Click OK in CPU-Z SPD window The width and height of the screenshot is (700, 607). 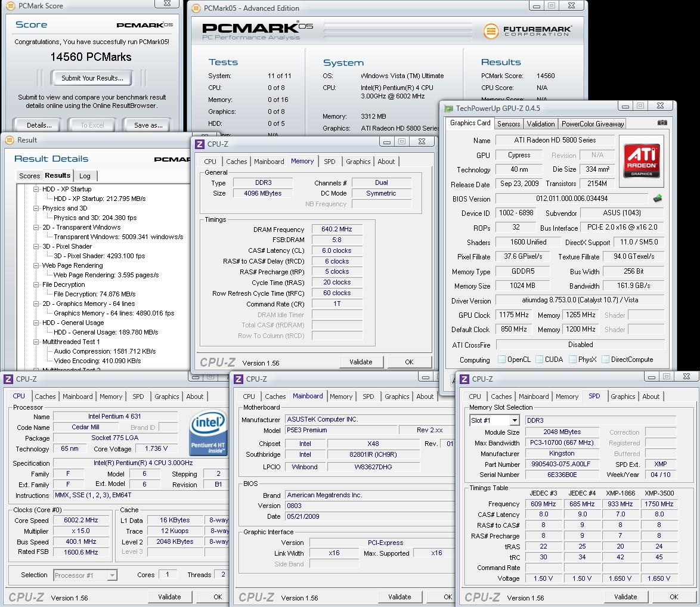[674, 597]
